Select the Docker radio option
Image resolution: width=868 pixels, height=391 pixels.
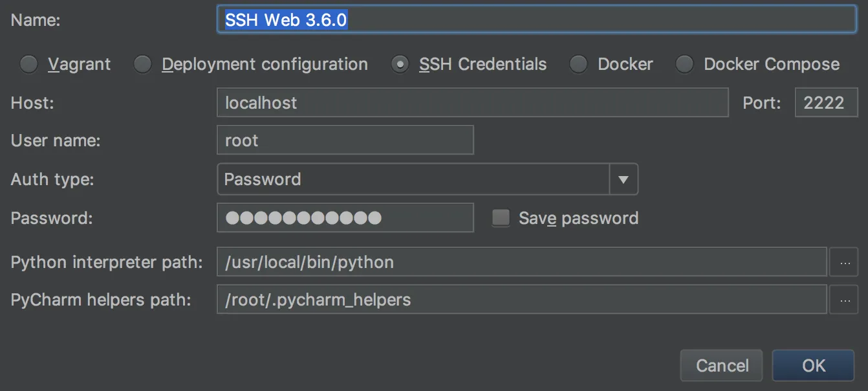point(578,64)
